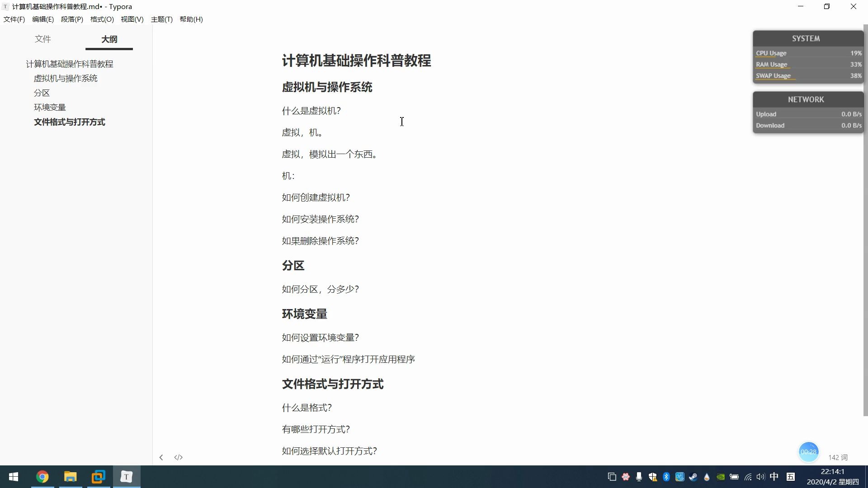Open the Chrome browser from taskbar
868x488 pixels.
[x=42, y=477]
